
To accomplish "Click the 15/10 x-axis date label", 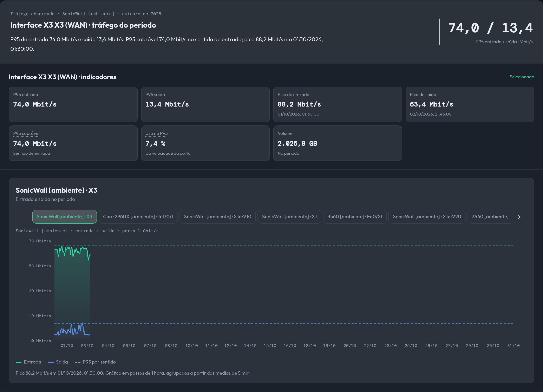I will 270,346.
